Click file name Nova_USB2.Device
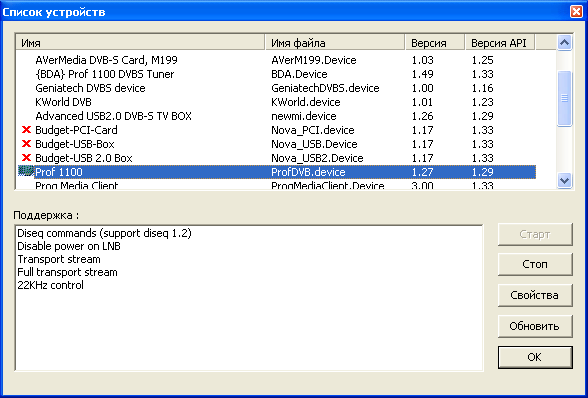The width and height of the screenshot is (588, 398). [317, 158]
